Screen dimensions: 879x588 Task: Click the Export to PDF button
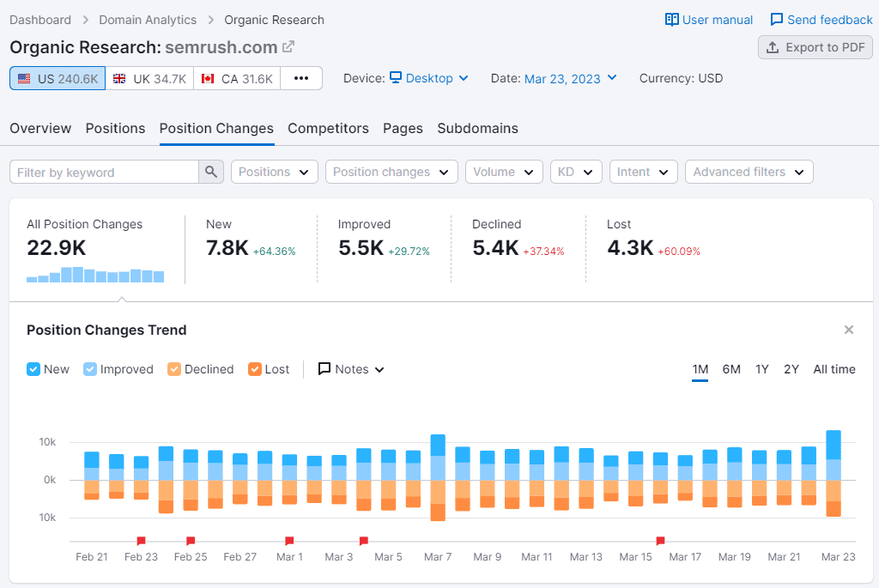click(x=815, y=48)
